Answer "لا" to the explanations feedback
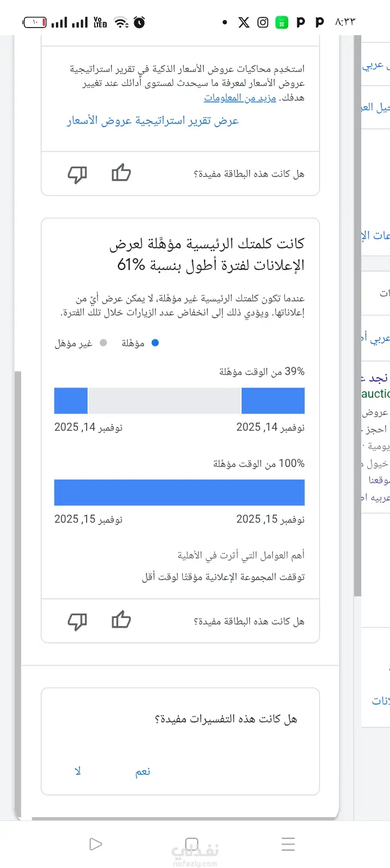 78,772
